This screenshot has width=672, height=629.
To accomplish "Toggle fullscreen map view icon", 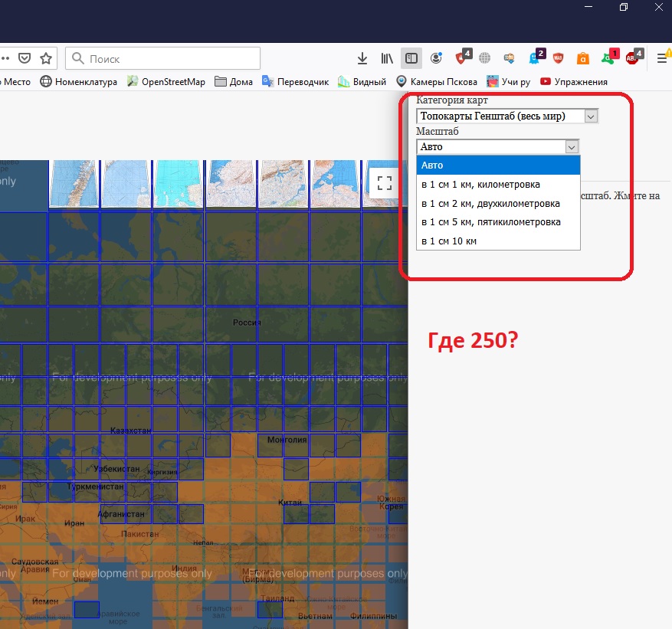I will (x=385, y=183).
